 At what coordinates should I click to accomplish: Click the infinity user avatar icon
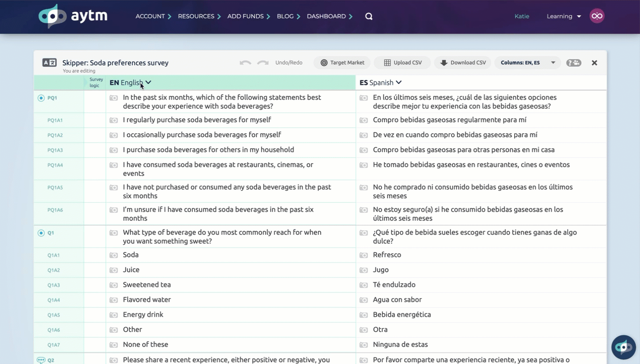(597, 16)
